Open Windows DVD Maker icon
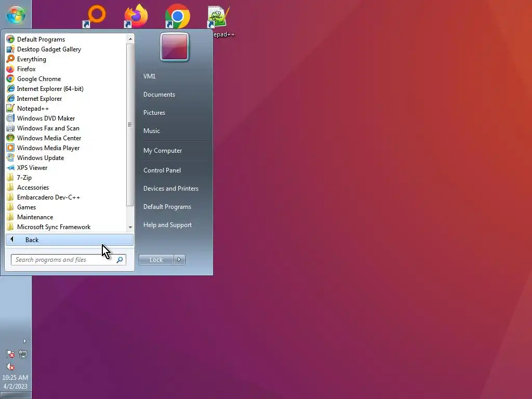This screenshot has height=399, width=532. pyautogui.click(x=10, y=118)
